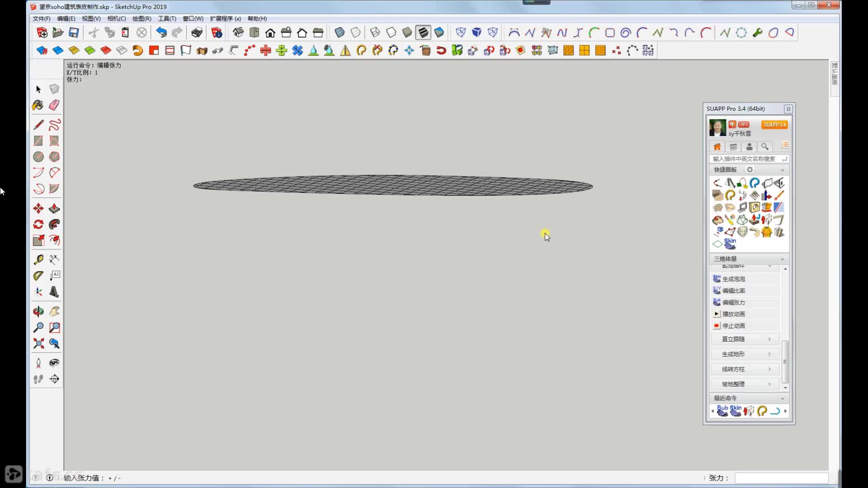Choose the Push/Pull tool
This screenshot has width=868, height=488.
pos(54,208)
